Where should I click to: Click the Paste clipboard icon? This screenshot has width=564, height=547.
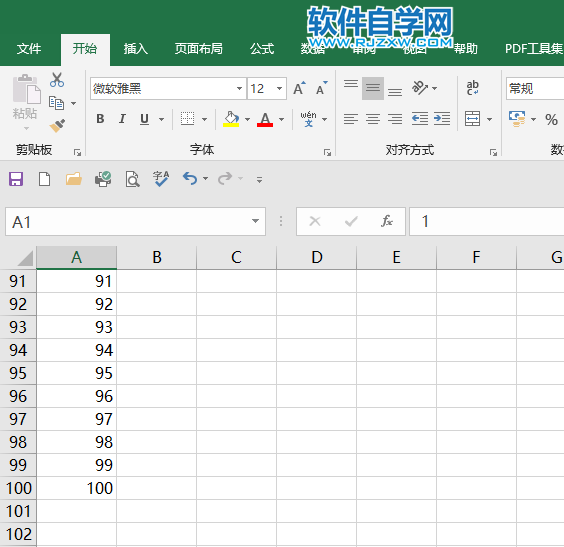tap(26, 89)
